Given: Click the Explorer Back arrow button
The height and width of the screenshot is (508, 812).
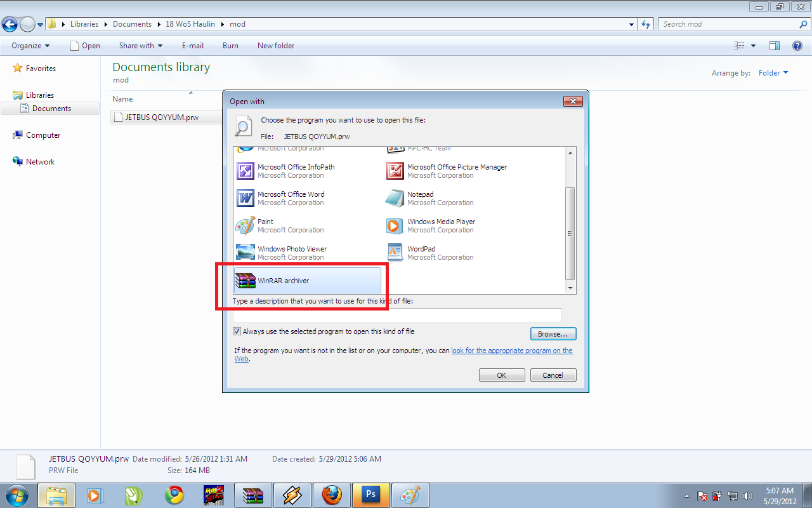Looking at the screenshot, I should 10,25.
